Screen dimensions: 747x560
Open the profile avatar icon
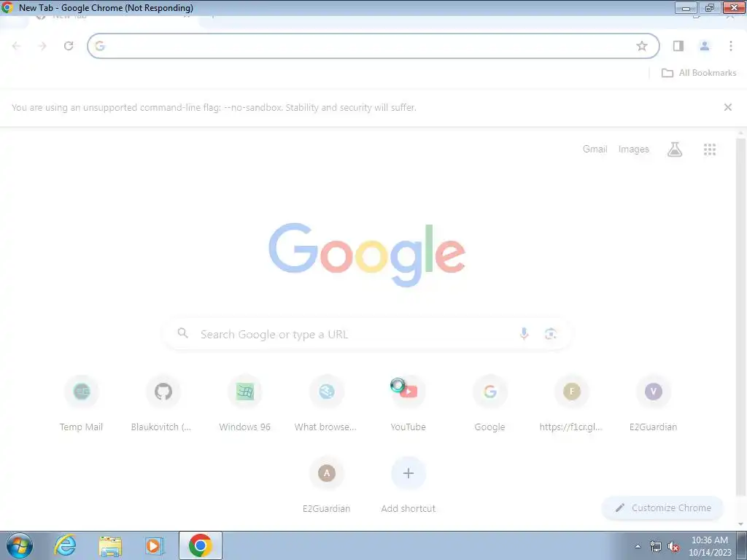pos(704,46)
